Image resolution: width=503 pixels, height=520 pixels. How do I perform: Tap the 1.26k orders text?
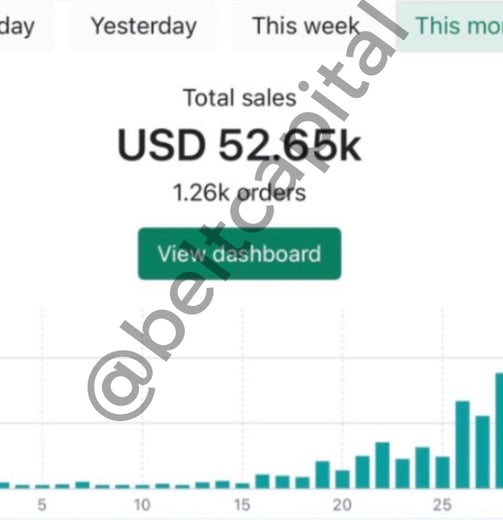239,193
